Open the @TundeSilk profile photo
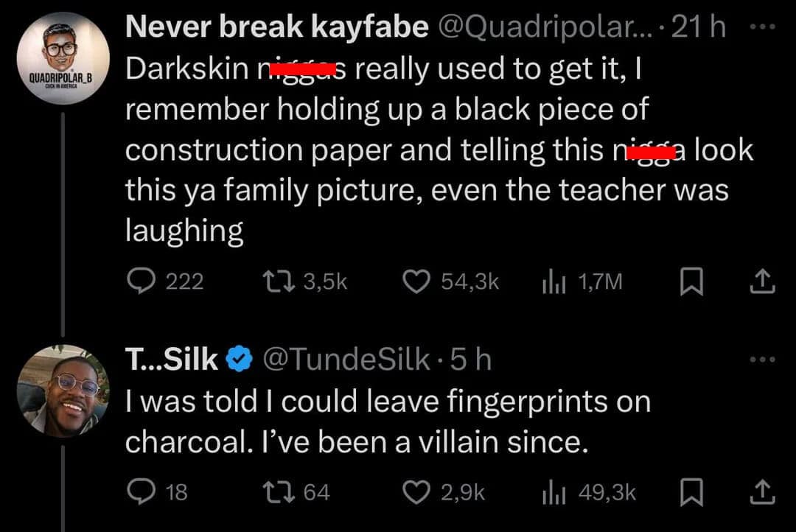 click(x=62, y=391)
